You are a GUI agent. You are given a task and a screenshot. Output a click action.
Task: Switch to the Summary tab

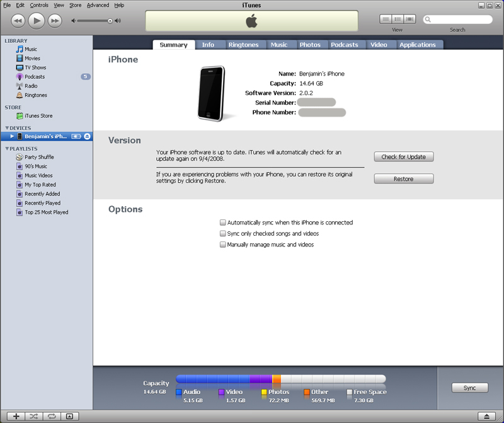tap(174, 45)
